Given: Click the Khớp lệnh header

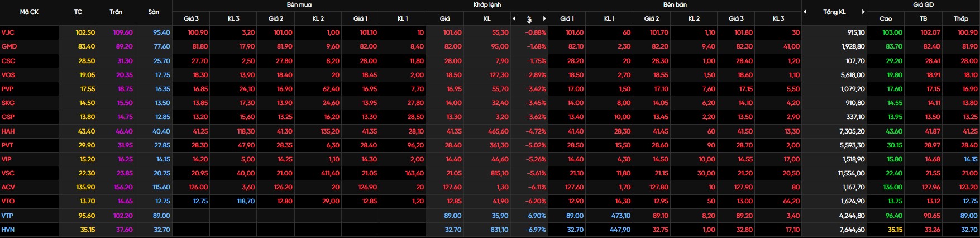Looking at the screenshot, I should 487,4.
